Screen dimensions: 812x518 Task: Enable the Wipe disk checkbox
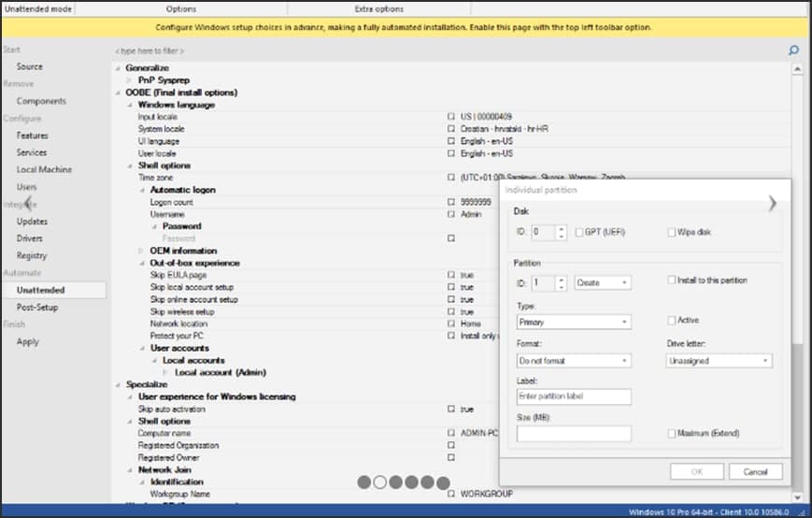pyautogui.click(x=671, y=232)
